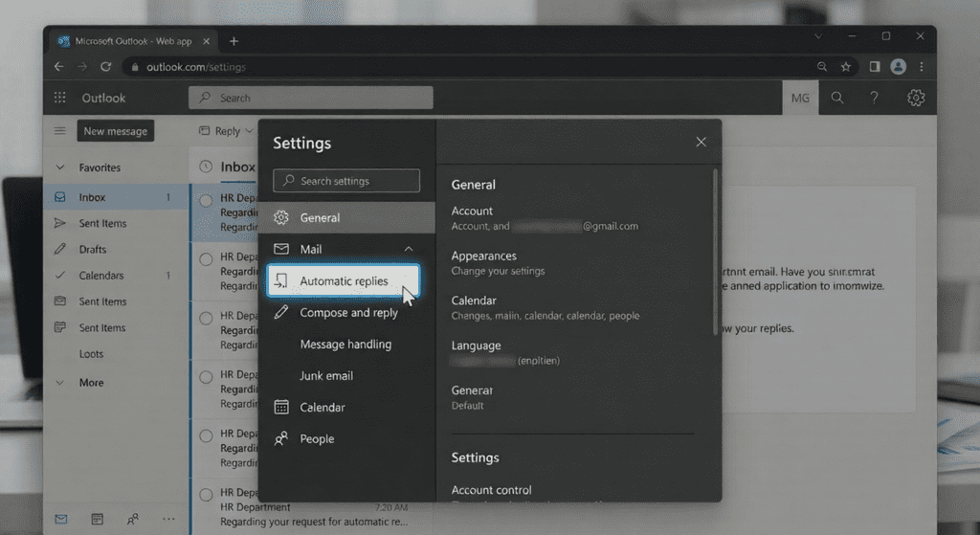980x535 pixels.
Task: Select the second HR email circle
Action: click(206, 259)
